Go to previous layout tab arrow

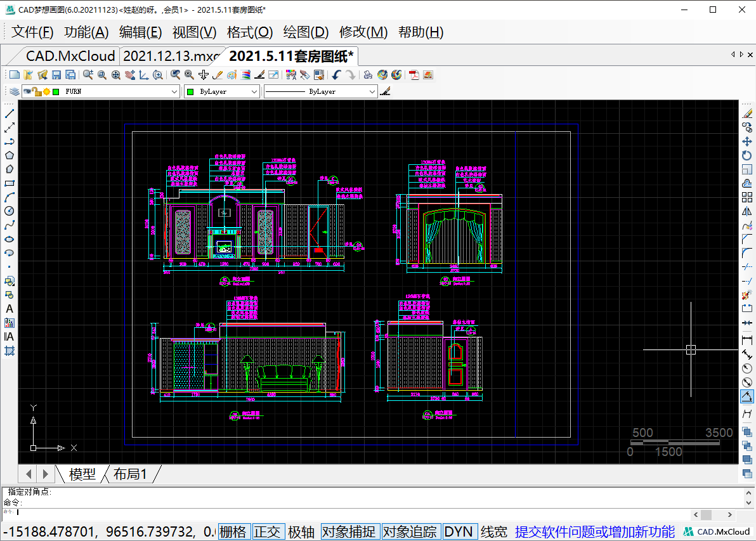pos(29,474)
